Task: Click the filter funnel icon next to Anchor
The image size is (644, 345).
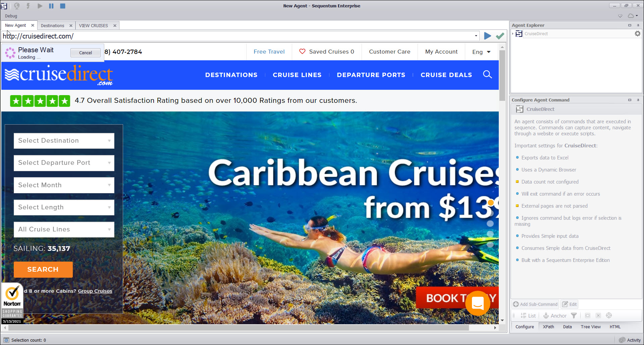Action: 574,316
